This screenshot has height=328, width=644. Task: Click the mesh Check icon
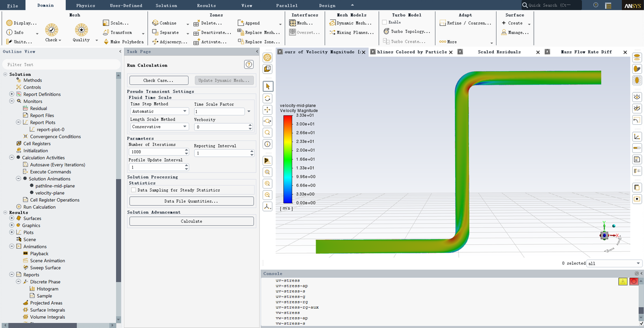point(52,30)
